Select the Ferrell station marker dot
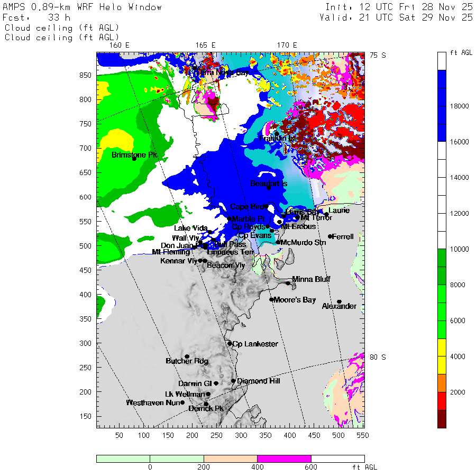This screenshot has height=476, width=476. point(330,236)
